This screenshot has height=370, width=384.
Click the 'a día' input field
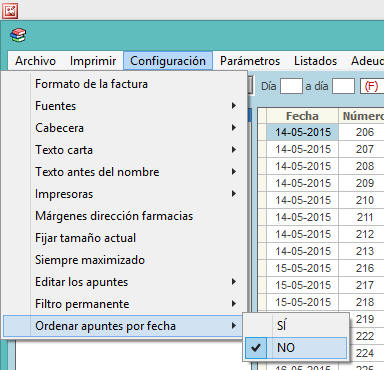click(343, 86)
